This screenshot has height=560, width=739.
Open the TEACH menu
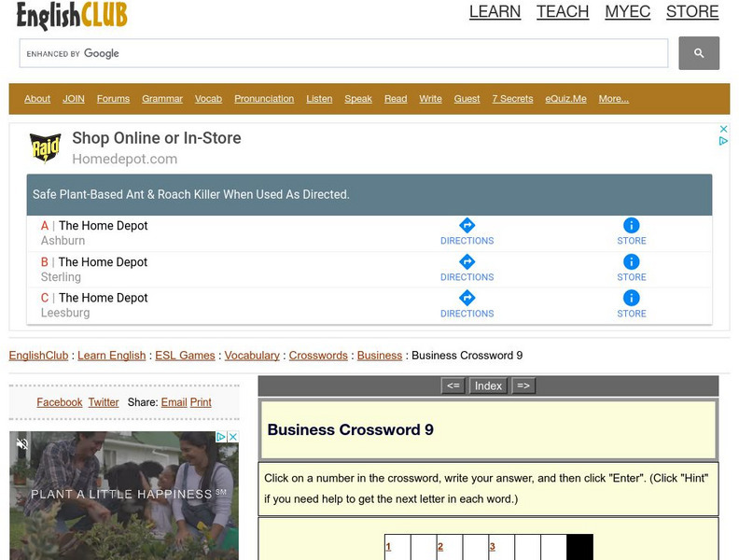point(563,11)
